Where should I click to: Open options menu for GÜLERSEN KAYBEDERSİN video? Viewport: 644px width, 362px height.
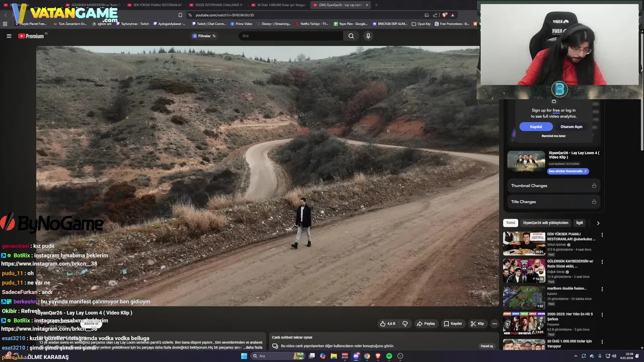tap(602, 262)
